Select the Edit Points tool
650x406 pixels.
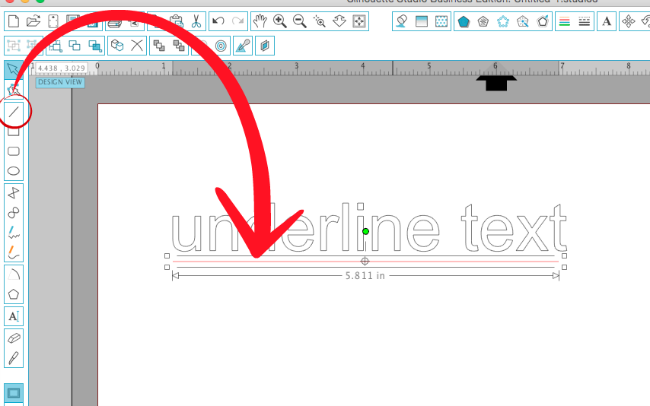click(13, 89)
